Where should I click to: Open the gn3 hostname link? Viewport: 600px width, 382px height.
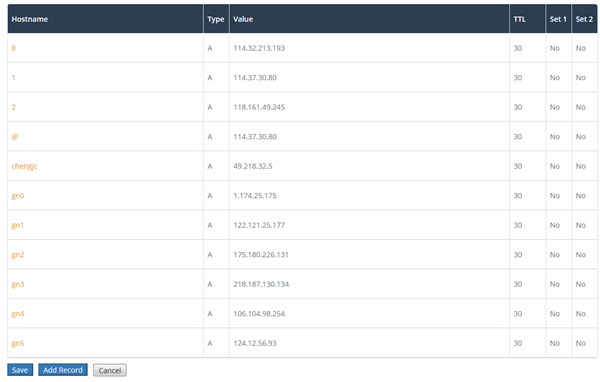[18, 284]
